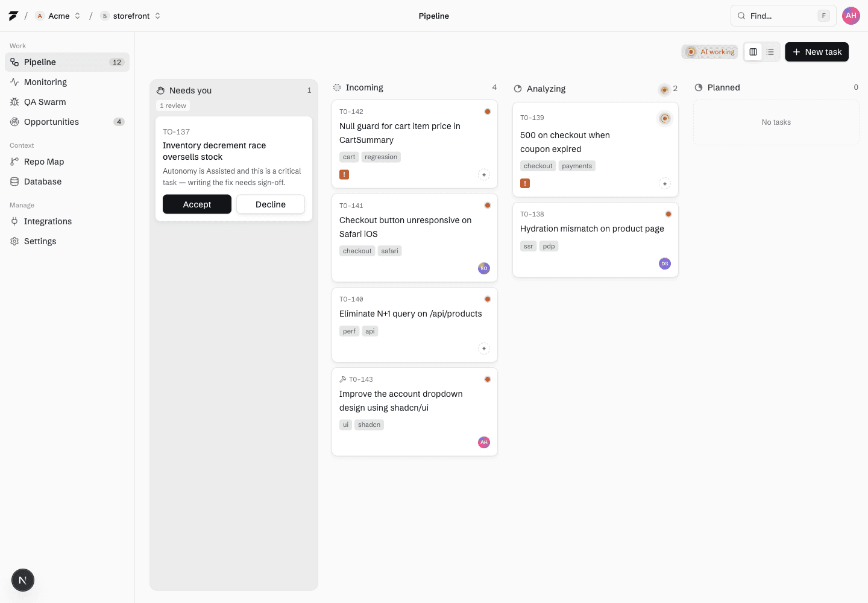Click the orange status dot on TO-143
Screen dimensions: 868x603
(488, 379)
